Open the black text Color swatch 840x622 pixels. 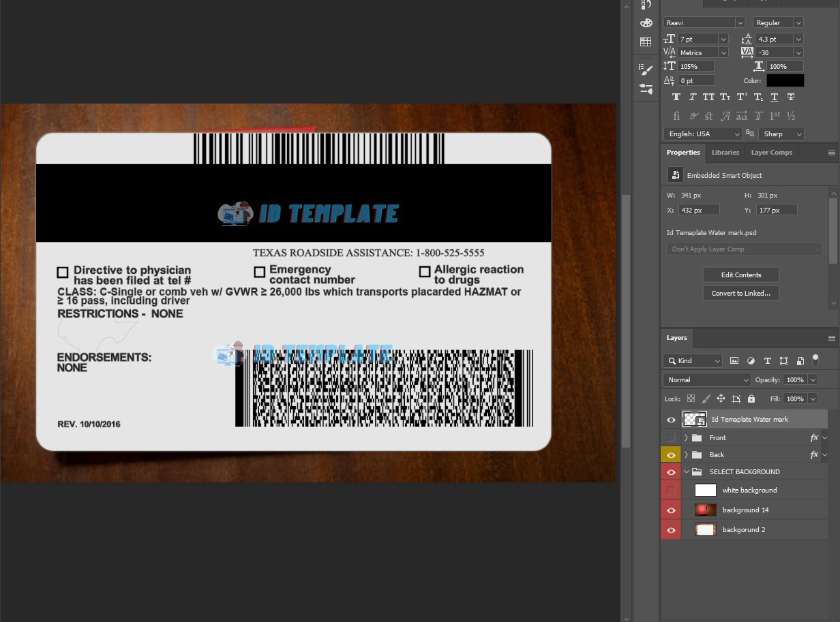point(785,80)
